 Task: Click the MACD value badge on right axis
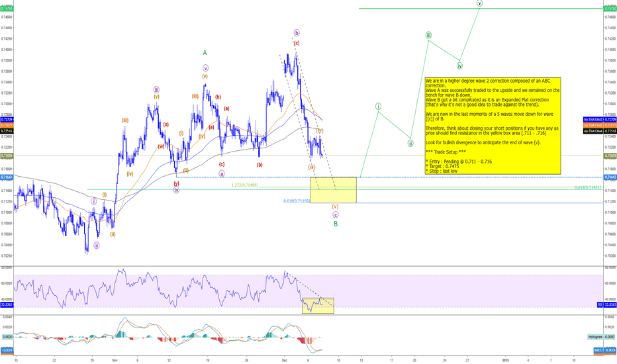click(x=605, y=350)
